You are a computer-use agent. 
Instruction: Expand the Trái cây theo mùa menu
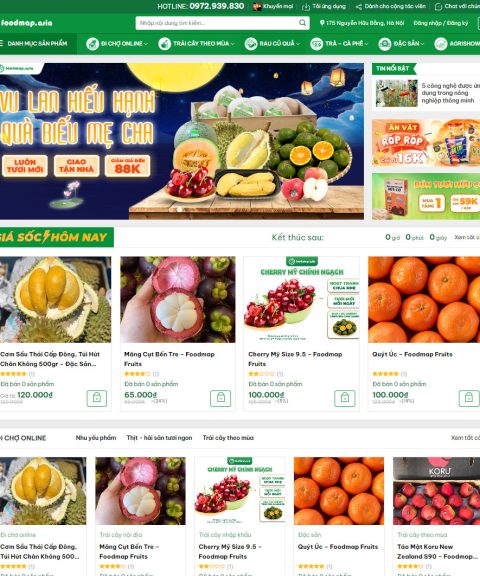point(196,44)
